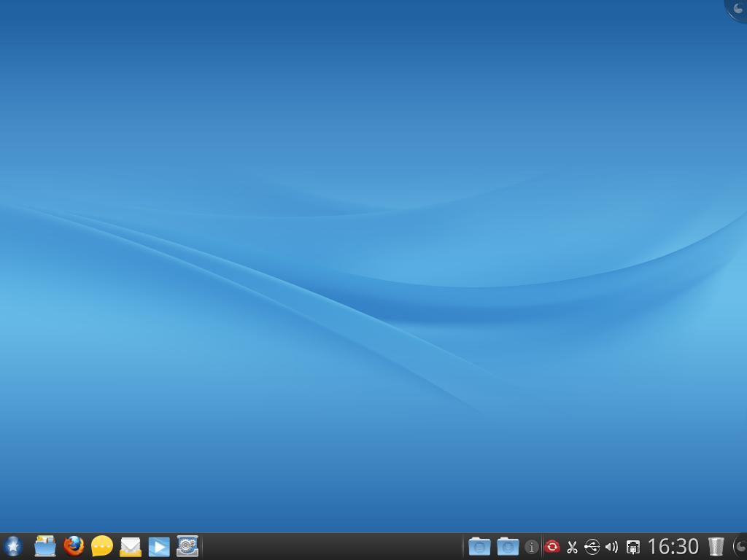
Task: Launch the Firefox web browser
Action: 72,546
